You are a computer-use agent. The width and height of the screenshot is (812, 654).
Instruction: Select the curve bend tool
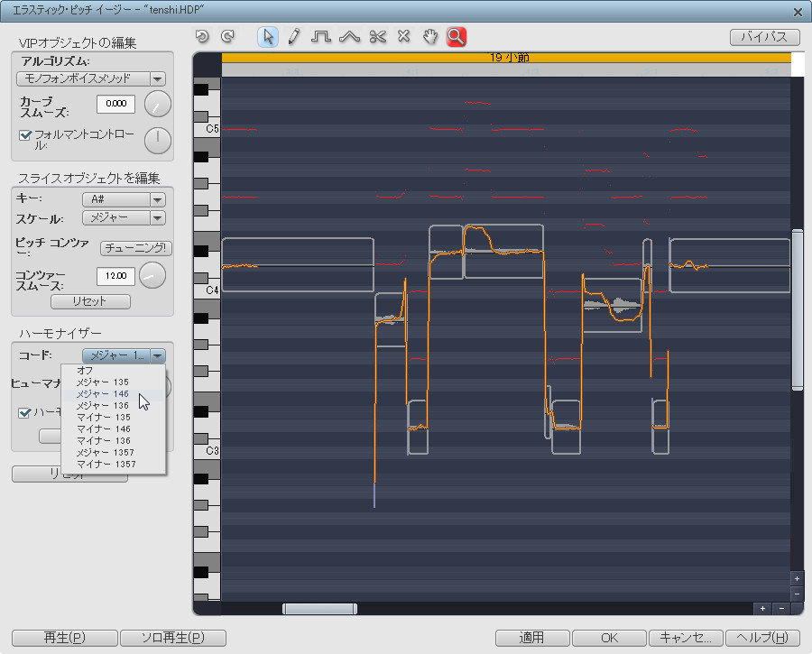pos(349,37)
